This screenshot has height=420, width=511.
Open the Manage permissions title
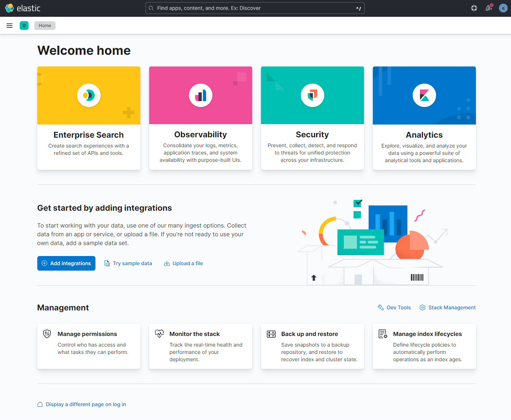(87, 334)
